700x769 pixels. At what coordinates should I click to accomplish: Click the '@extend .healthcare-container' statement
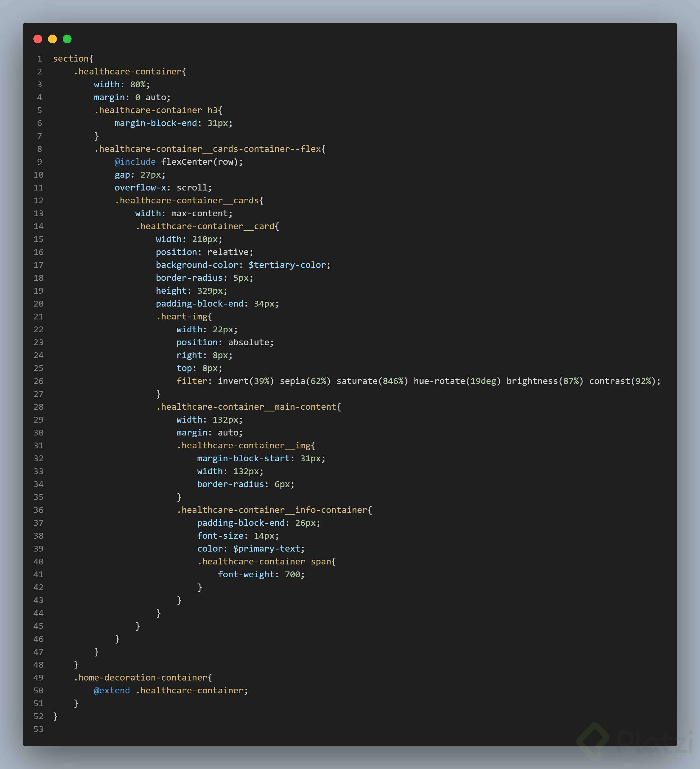click(x=170, y=690)
